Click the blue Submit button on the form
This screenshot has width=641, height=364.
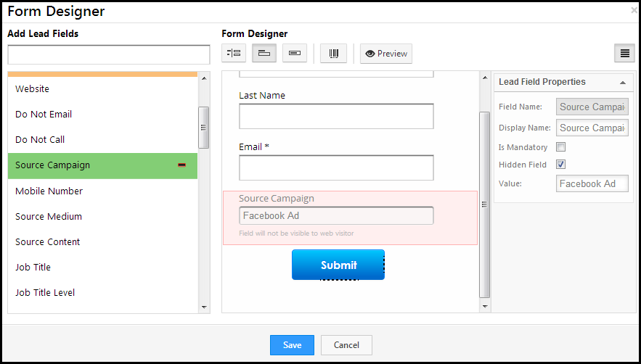(338, 265)
